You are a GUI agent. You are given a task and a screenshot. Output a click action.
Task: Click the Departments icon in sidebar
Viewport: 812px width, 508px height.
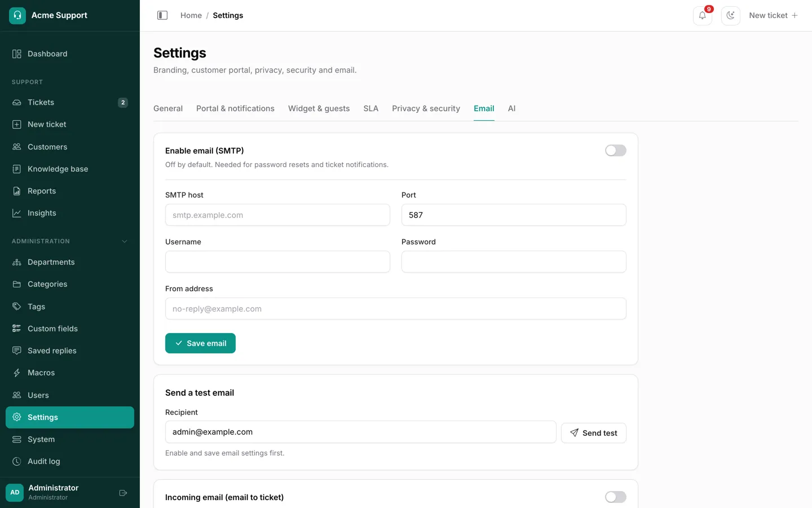coord(17,262)
